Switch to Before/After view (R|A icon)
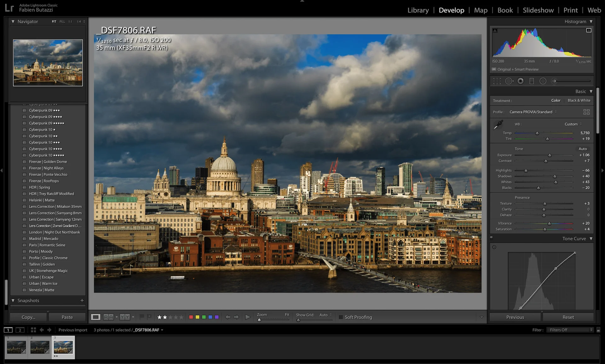The height and width of the screenshot is (364, 605). click(108, 317)
